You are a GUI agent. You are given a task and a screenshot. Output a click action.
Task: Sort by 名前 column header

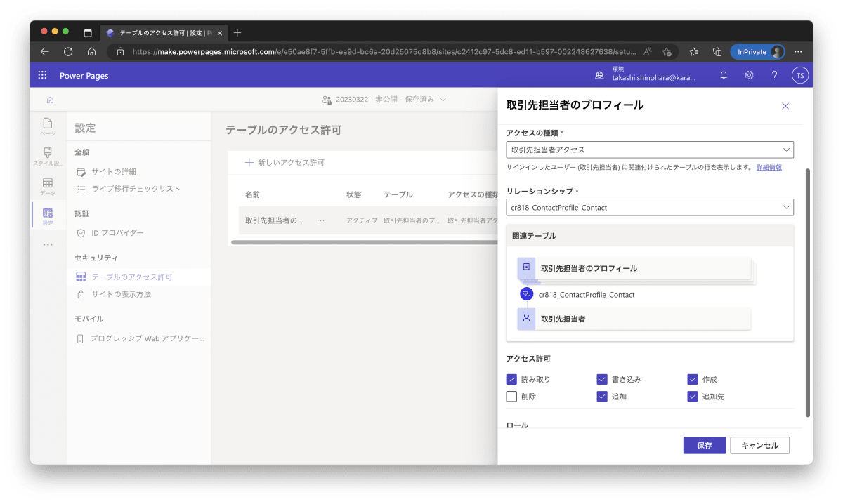(x=252, y=194)
